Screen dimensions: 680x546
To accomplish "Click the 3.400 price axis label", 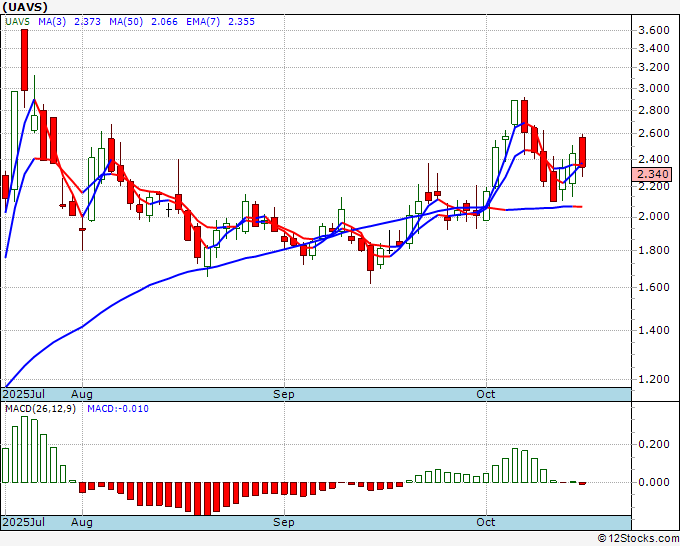I will coord(654,48).
